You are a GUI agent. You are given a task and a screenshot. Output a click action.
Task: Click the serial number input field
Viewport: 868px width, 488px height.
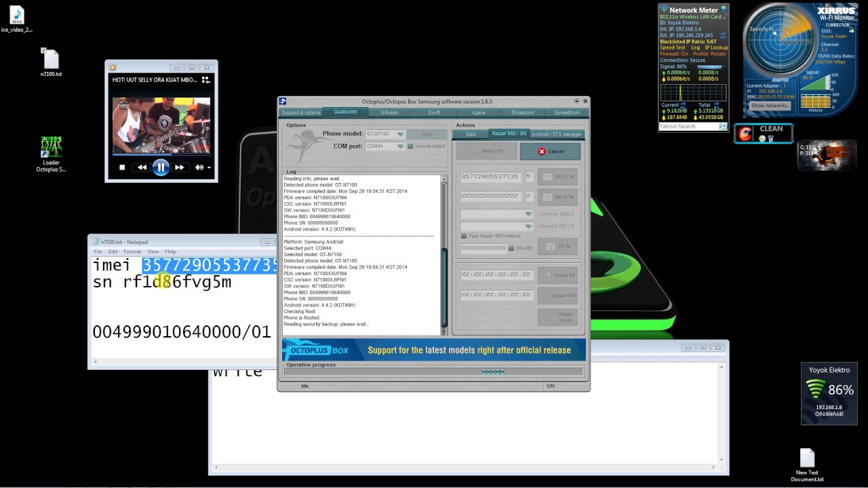[x=484, y=248]
